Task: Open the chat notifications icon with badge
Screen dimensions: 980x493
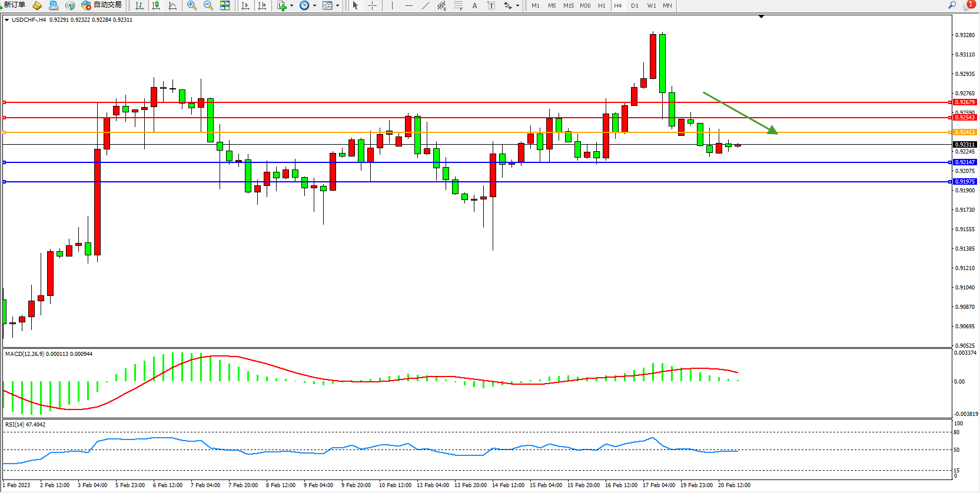Action: pos(968,5)
